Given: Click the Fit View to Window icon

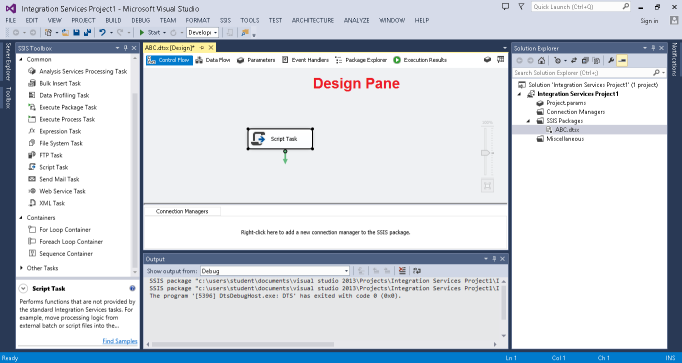Looking at the screenshot, I should [x=487, y=186].
